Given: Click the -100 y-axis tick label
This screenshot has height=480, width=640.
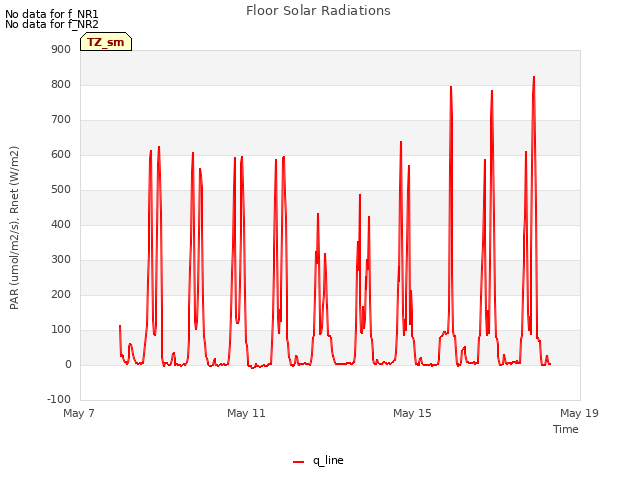Looking at the screenshot, I should point(59,400).
